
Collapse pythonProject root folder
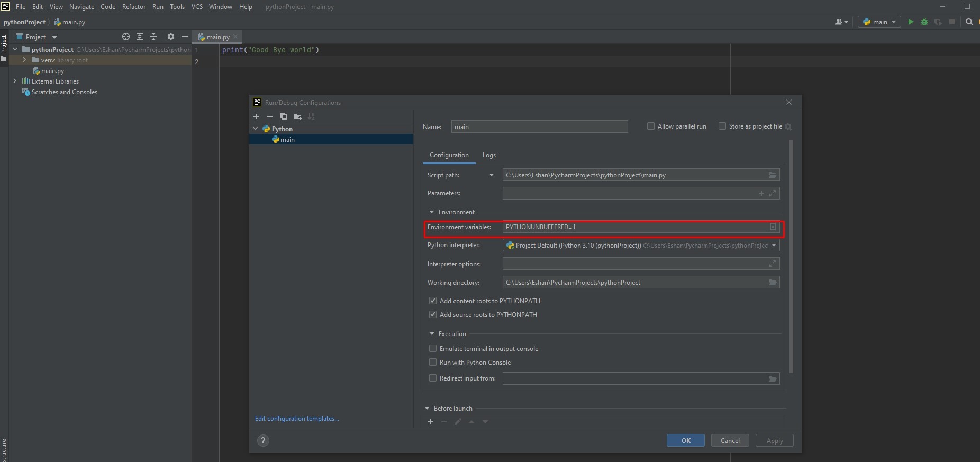[x=15, y=49]
